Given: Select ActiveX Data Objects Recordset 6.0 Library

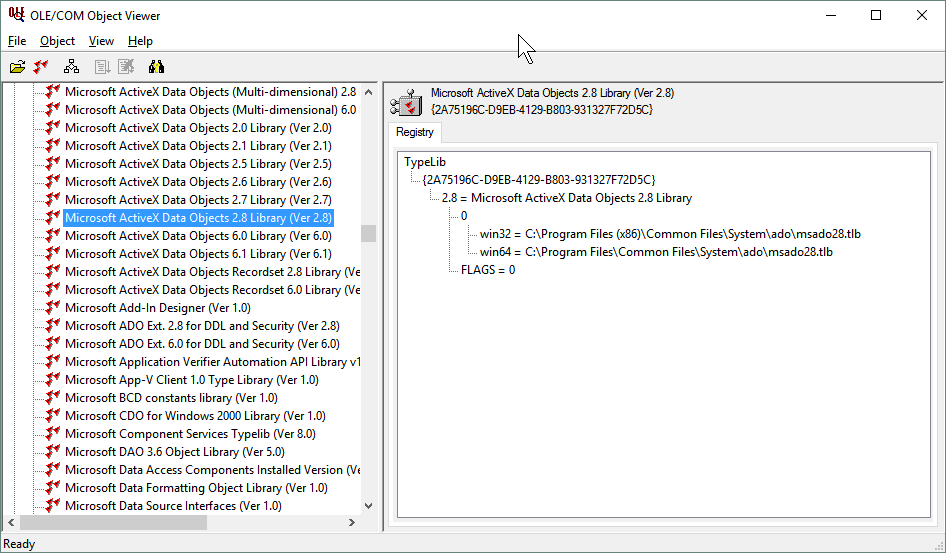Looking at the screenshot, I should 212,289.
